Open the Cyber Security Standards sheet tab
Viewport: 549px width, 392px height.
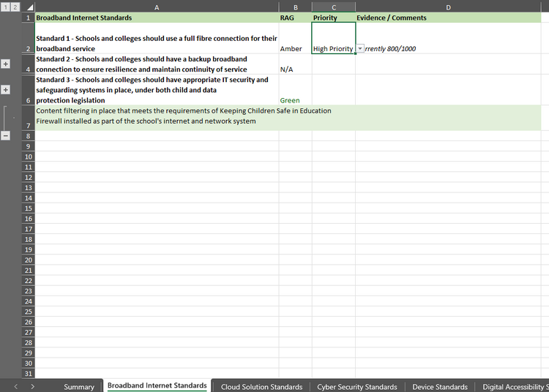pos(357,387)
